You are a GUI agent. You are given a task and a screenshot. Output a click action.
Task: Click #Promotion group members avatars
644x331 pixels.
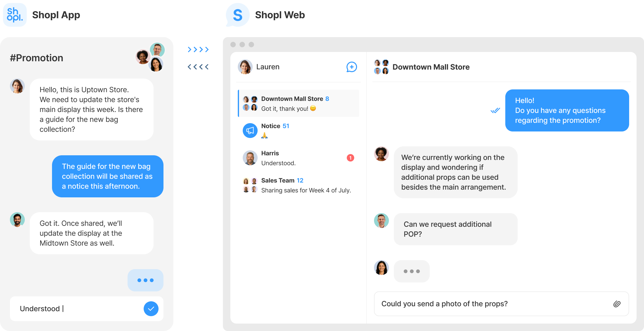150,57
